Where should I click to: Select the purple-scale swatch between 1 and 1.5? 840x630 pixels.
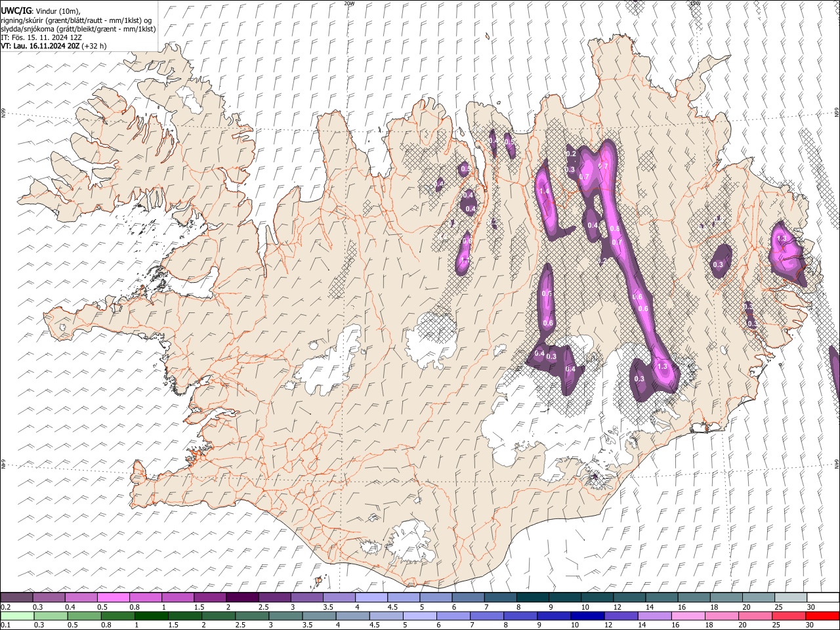[x=178, y=597]
